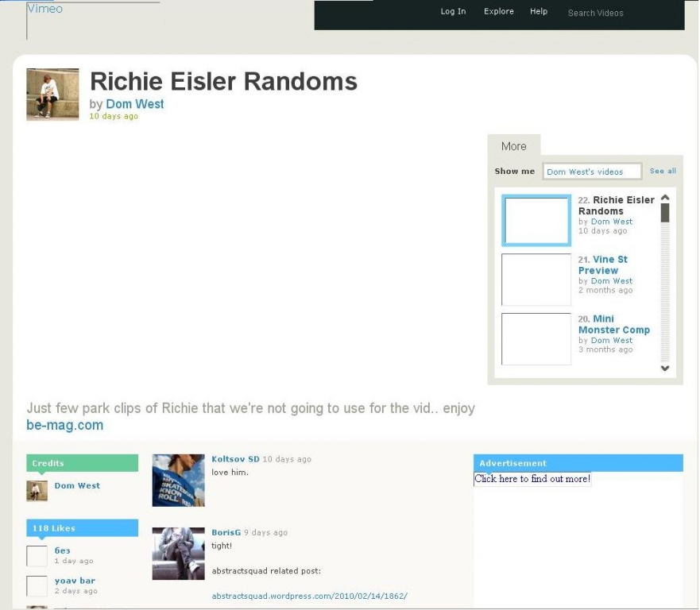Open the Explore menu item
This screenshot has width=700, height=610.
pos(498,12)
